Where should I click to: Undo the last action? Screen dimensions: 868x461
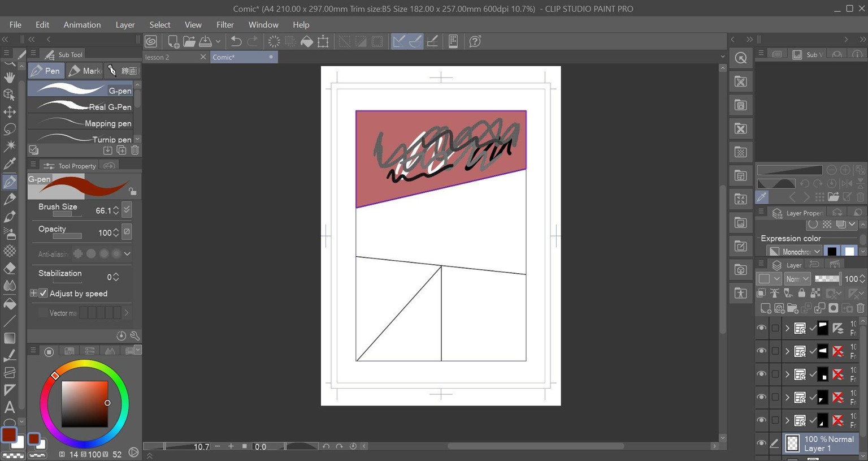click(x=236, y=41)
